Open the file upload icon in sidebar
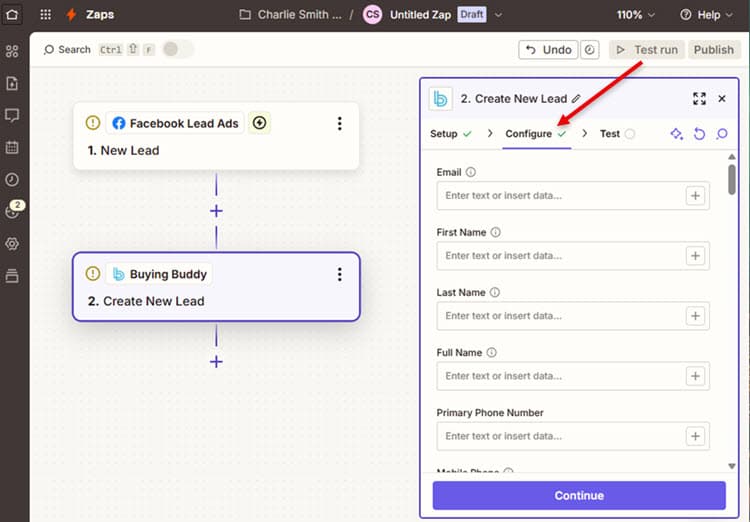Image resolution: width=750 pixels, height=522 pixels. click(x=12, y=83)
